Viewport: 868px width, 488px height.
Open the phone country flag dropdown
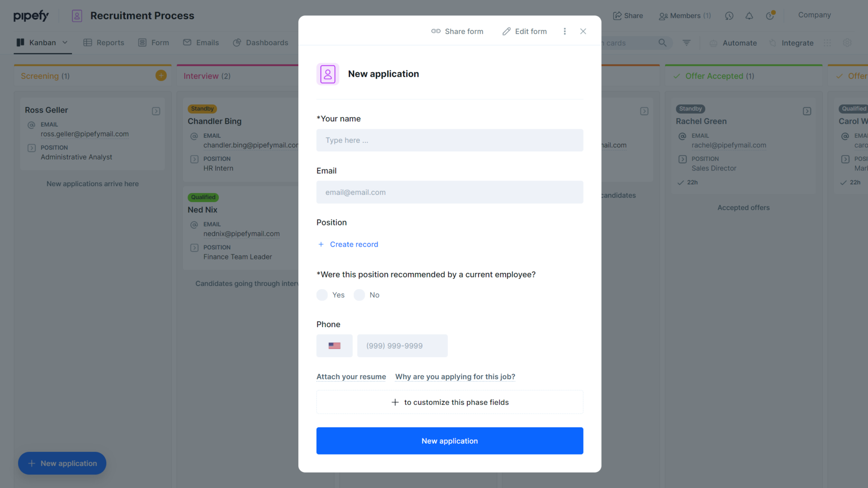pos(334,346)
